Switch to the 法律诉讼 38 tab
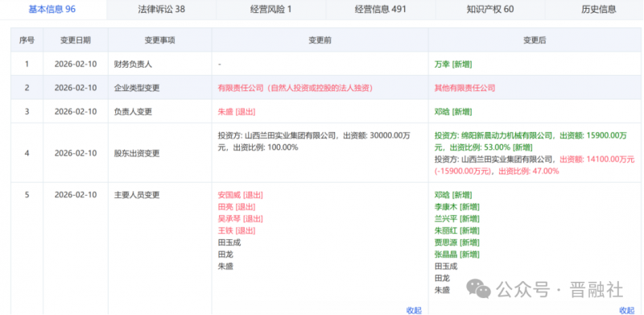This screenshot has width=644, height=315. [x=162, y=10]
